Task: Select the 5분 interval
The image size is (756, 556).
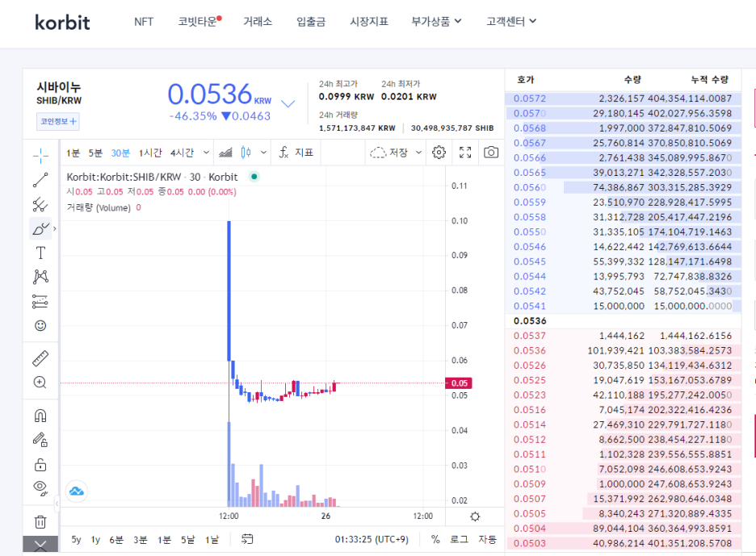Action: pos(95,153)
